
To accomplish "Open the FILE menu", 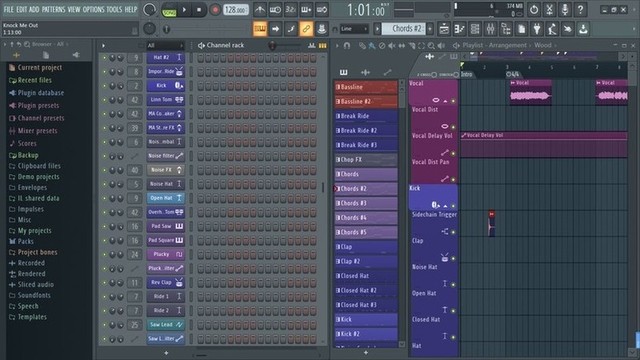I will click(x=8, y=9).
